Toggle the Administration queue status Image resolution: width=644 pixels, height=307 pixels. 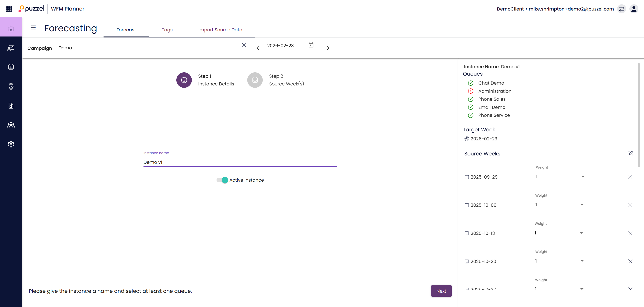pos(470,91)
